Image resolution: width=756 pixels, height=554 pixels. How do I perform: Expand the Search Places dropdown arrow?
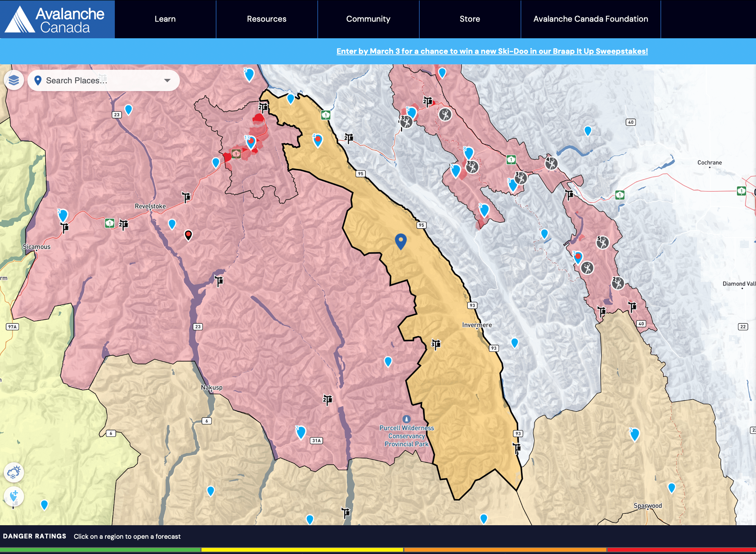[x=167, y=81]
